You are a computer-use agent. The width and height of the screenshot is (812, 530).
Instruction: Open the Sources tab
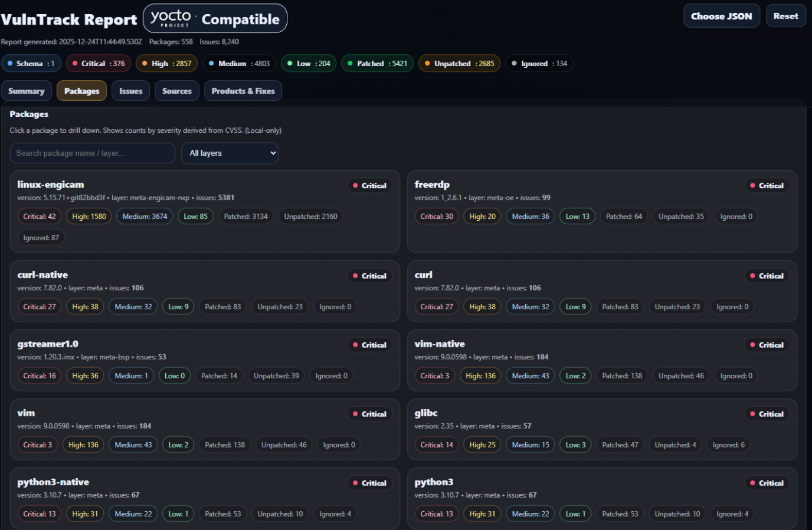[177, 91]
